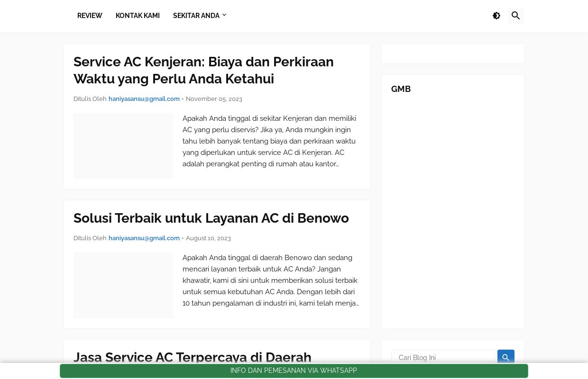This screenshot has height=379, width=588.
Task: Click the haniyasansu@gmail.com author link
Action: pos(144,99)
